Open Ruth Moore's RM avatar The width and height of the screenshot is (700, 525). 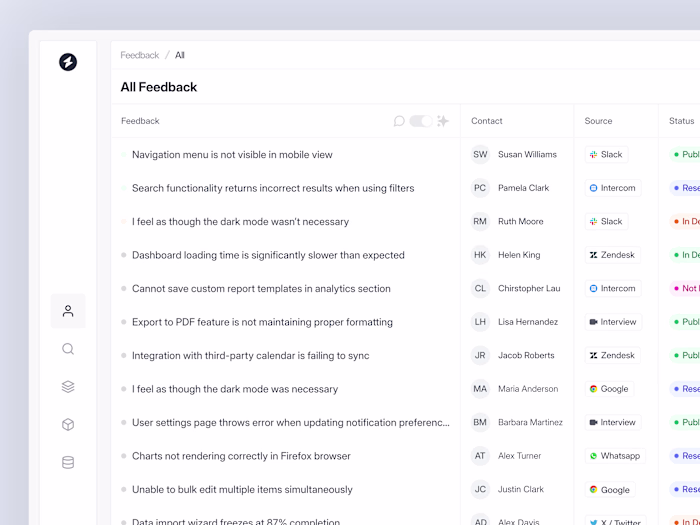point(480,222)
